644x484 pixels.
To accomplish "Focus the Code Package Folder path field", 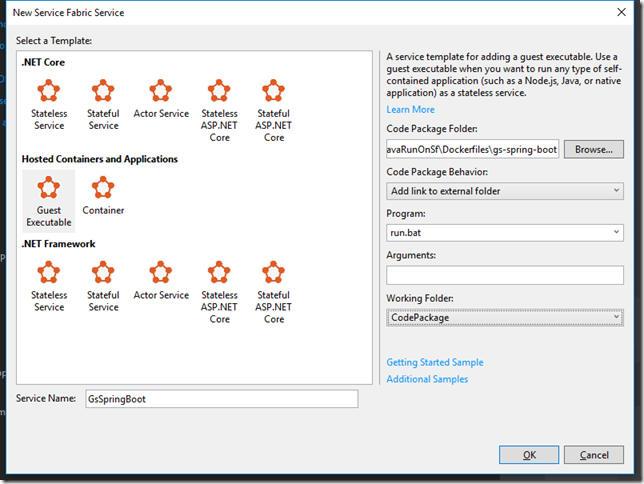I will pyautogui.click(x=472, y=150).
